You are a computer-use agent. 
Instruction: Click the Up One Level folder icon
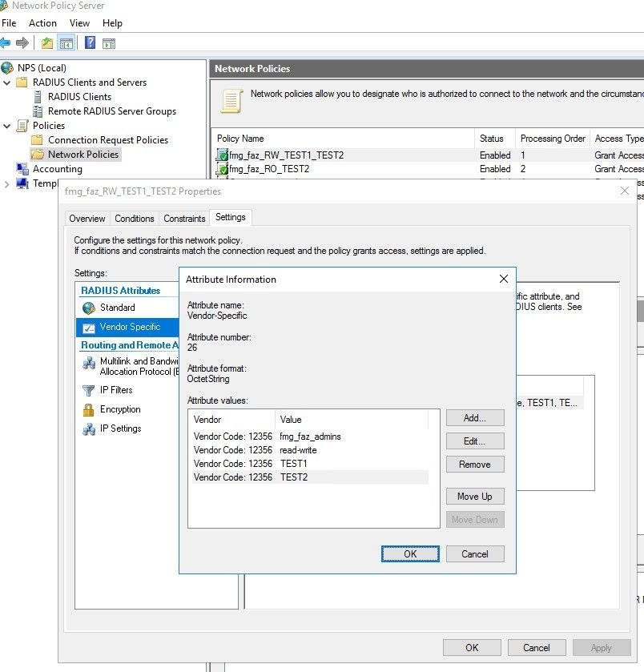pyautogui.click(x=47, y=43)
